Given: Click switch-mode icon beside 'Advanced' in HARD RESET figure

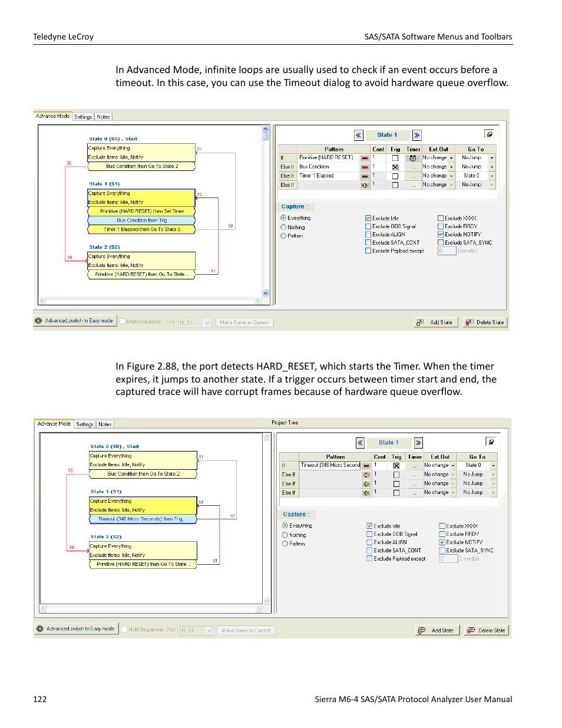Looking at the screenshot, I should (x=38, y=321).
